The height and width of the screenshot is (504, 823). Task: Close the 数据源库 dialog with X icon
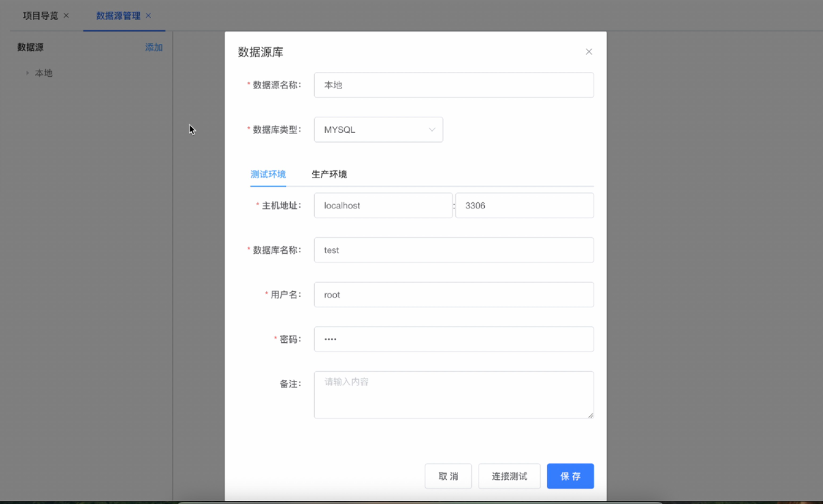[588, 51]
